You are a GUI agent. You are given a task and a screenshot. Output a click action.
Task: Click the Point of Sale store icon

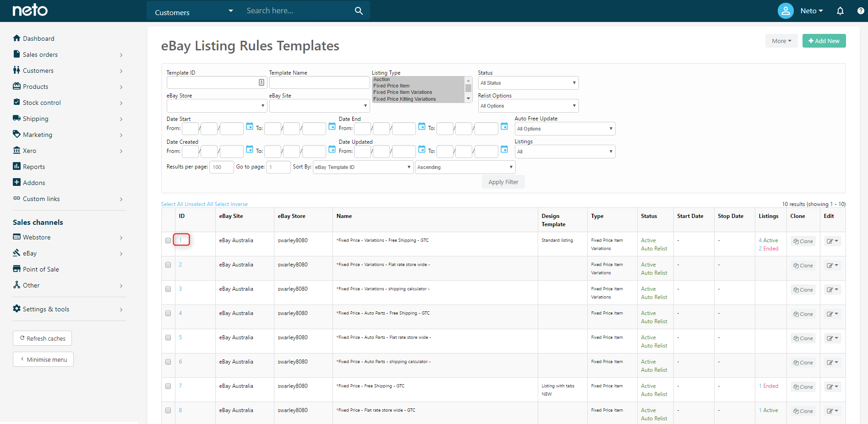pyautogui.click(x=17, y=269)
